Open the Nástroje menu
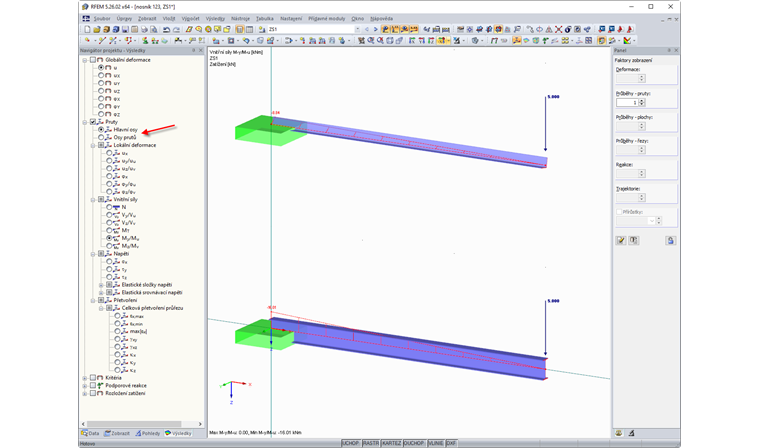This screenshot has width=760, height=448. pos(240,18)
